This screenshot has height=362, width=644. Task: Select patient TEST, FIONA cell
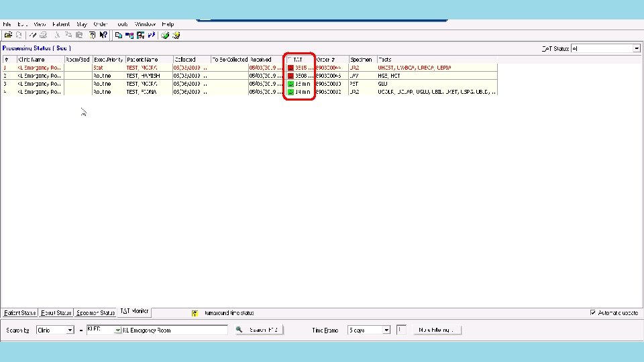[x=149, y=92]
